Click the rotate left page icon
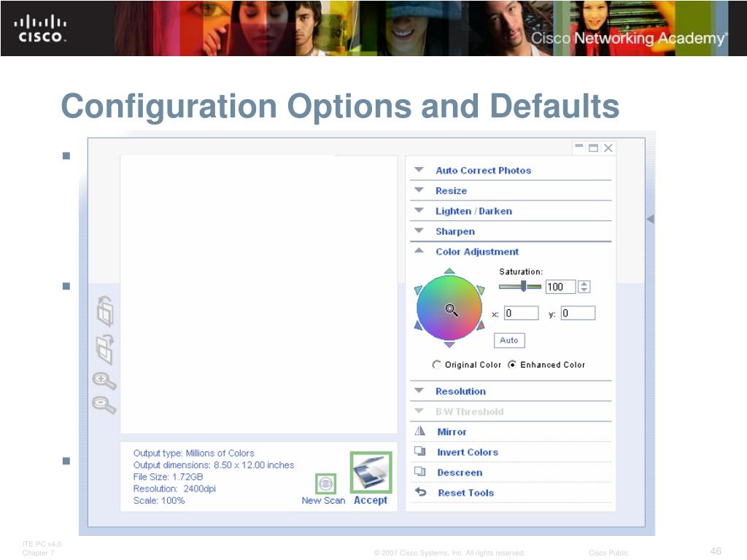This screenshot has width=747, height=560. tap(105, 311)
